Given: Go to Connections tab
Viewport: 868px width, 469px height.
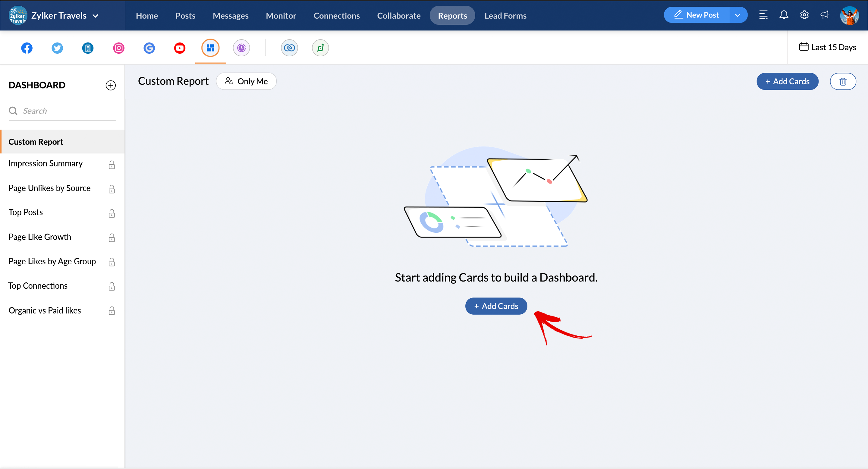Looking at the screenshot, I should (x=337, y=15).
